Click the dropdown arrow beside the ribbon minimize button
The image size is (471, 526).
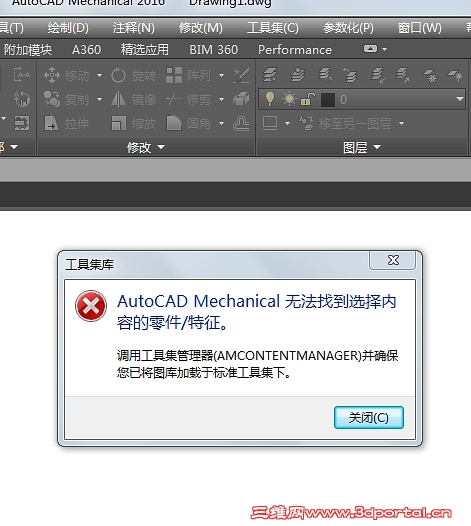(385, 49)
